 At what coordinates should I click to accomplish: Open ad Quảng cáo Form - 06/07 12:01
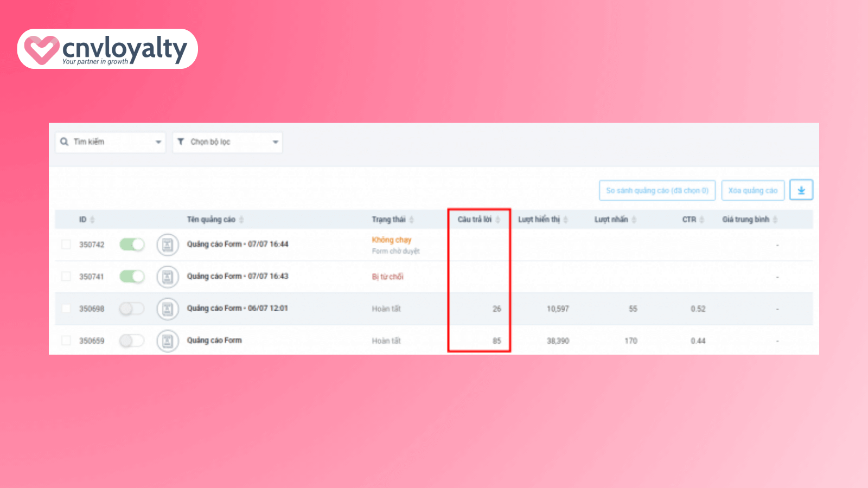coord(237,309)
